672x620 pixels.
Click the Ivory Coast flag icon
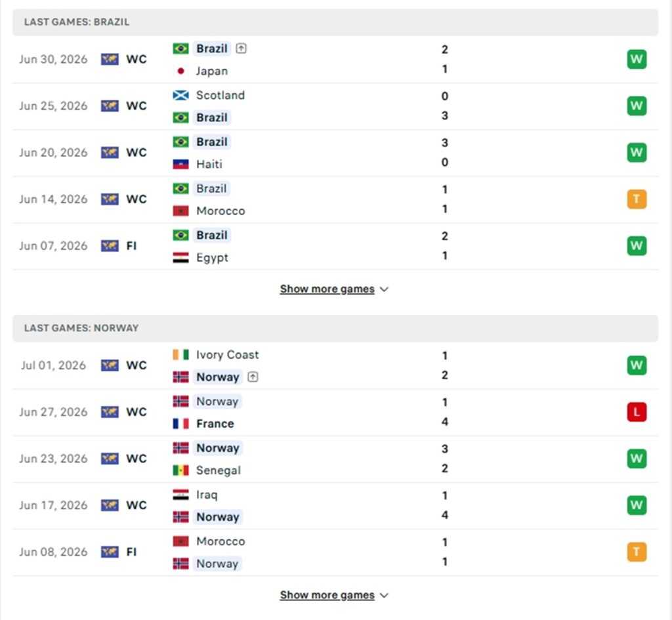coord(180,355)
